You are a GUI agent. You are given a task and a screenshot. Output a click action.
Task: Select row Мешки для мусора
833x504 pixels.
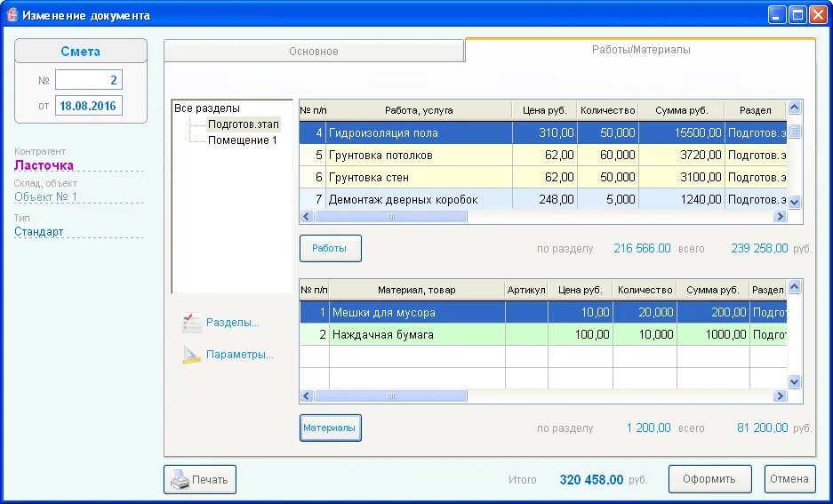click(x=543, y=312)
